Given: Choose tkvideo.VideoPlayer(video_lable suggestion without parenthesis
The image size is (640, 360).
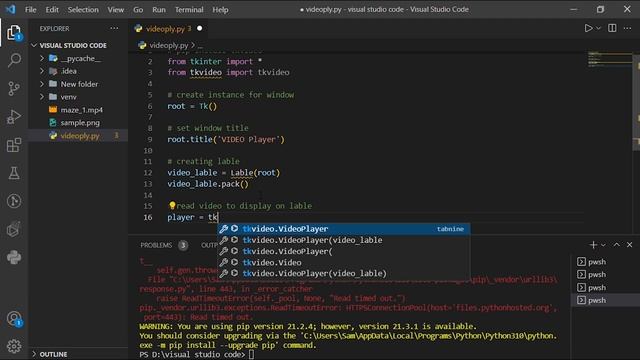Looking at the screenshot, I should tap(343, 240).
